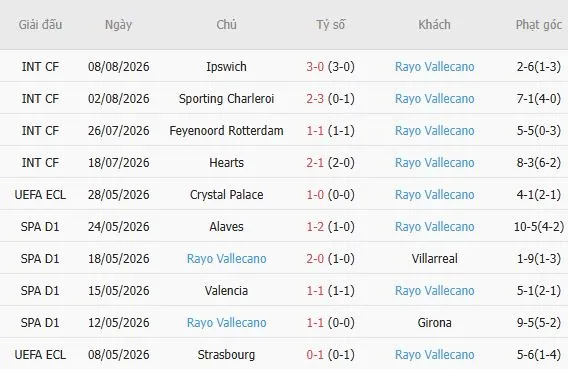This screenshot has height=369, width=568.
Task: Select Feyenoord Rotterdam team name
Action: 226,130
